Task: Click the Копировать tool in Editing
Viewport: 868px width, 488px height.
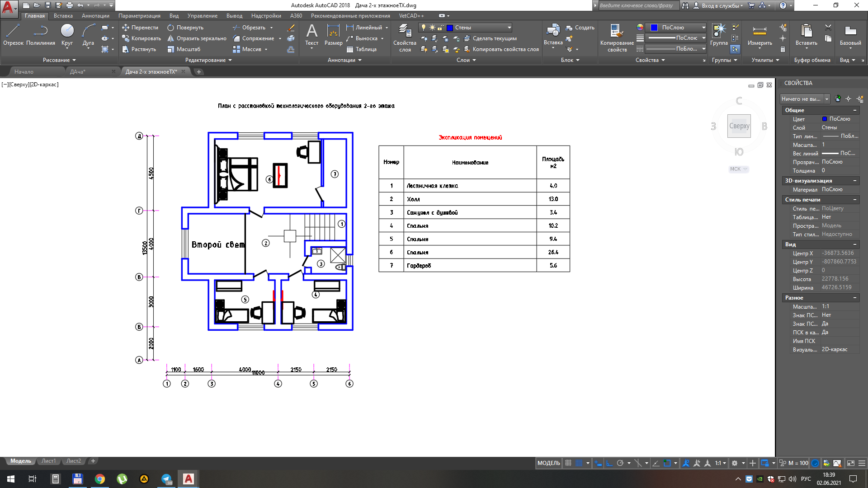Action: tap(142, 38)
